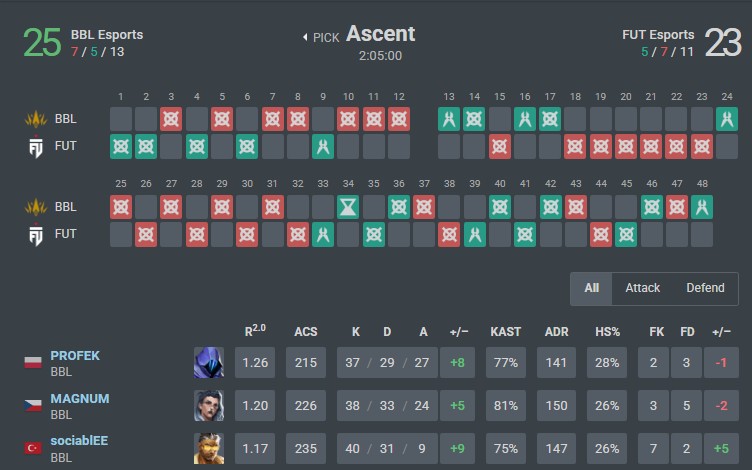The image size is (752, 470).
Task: Open the BBL Esports team page
Action: pos(106,34)
